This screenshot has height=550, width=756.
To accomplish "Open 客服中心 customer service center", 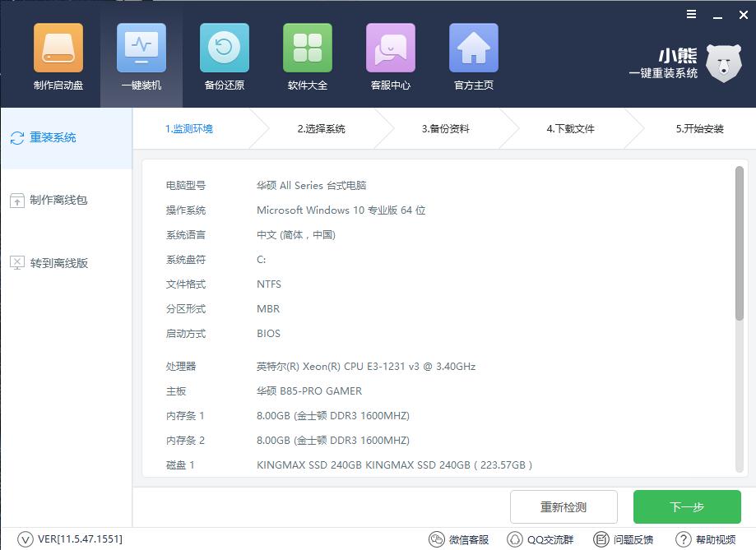I will point(391,57).
